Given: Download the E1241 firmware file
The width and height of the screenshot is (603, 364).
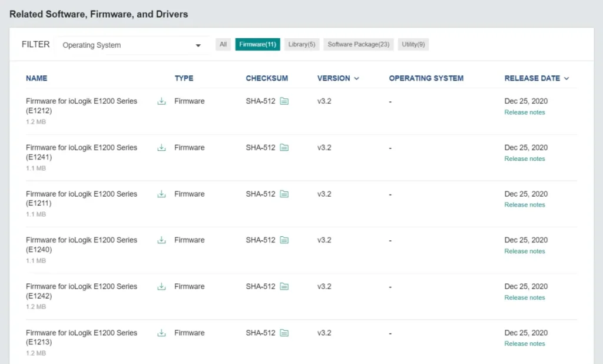Looking at the screenshot, I should [x=161, y=148].
